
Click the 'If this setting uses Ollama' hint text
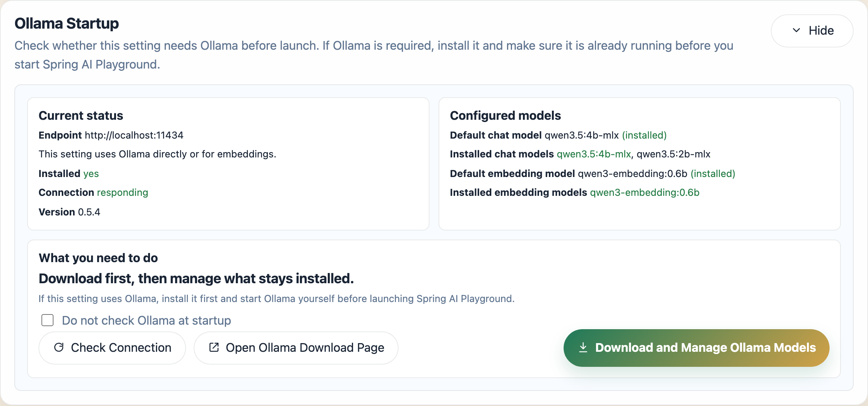pyautogui.click(x=277, y=299)
